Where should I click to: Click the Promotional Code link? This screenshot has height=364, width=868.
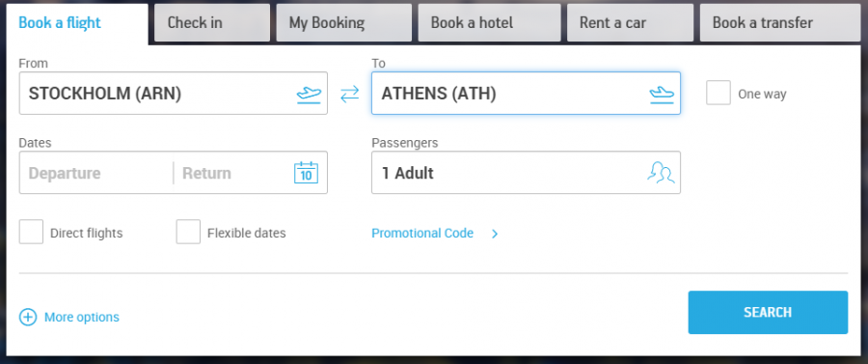click(x=422, y=234)
